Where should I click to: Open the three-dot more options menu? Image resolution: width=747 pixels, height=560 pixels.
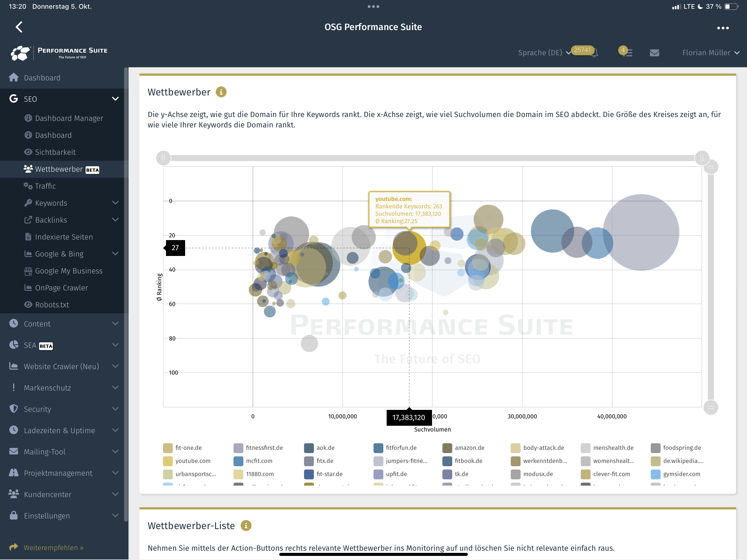(x=723, y=28)
